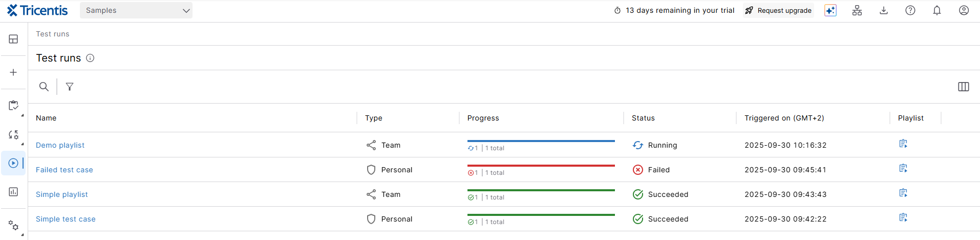
Task: Click the Demo playlist progress bar
Action: [x=541, y=142]
